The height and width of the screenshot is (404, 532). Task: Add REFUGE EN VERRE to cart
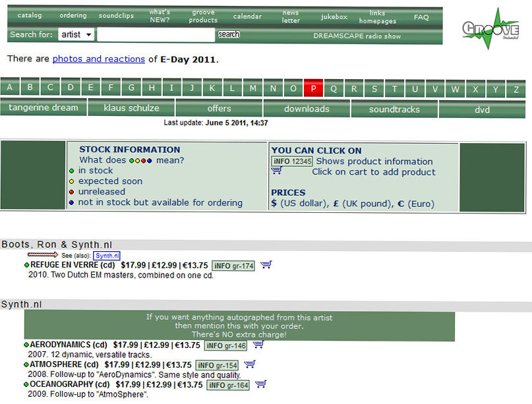266,264
